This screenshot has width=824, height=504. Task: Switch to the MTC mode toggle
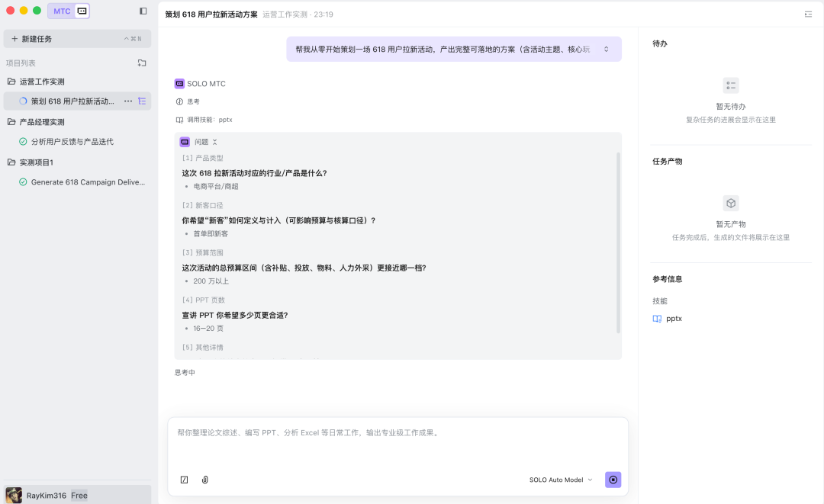[62, 11]
